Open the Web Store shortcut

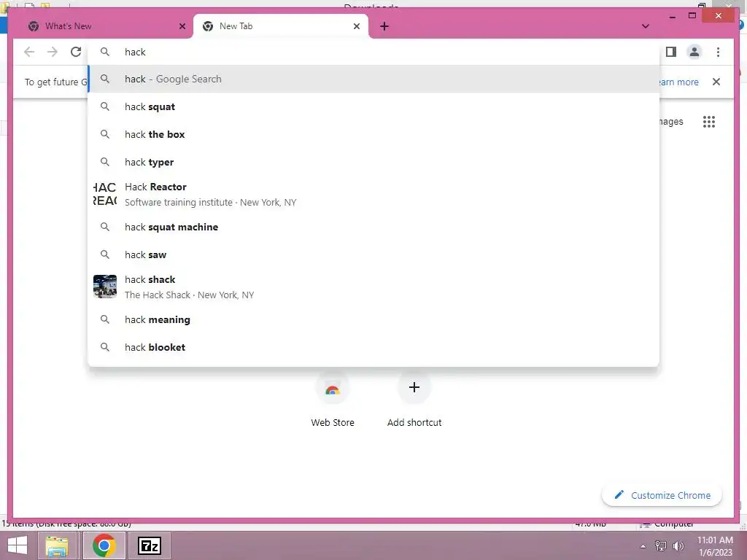(x=333, y=399)
